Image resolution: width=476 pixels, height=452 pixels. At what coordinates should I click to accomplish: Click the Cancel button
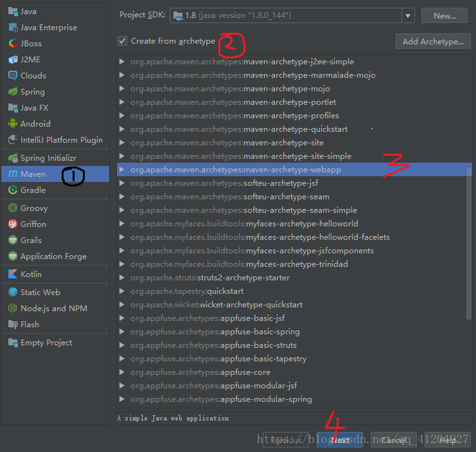(x=394, y=440)
